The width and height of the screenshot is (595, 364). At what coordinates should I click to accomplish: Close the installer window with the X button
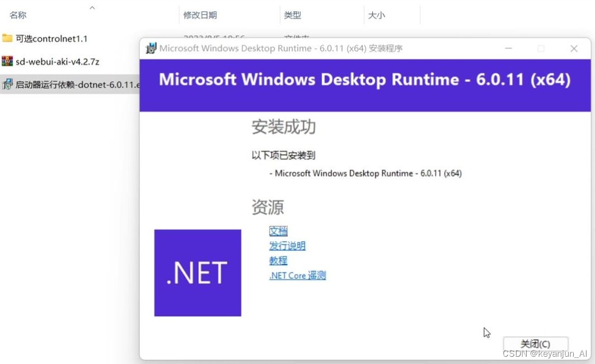pos(574,49)
